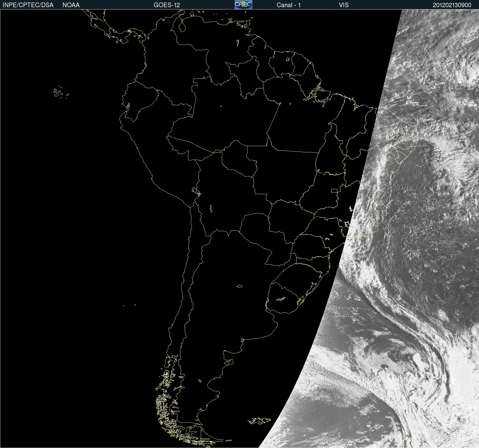Image resolution: width=479 pixels, height=448 pixels.
Task: Click the CPTEC logo in header
Action: click(243, 5)
